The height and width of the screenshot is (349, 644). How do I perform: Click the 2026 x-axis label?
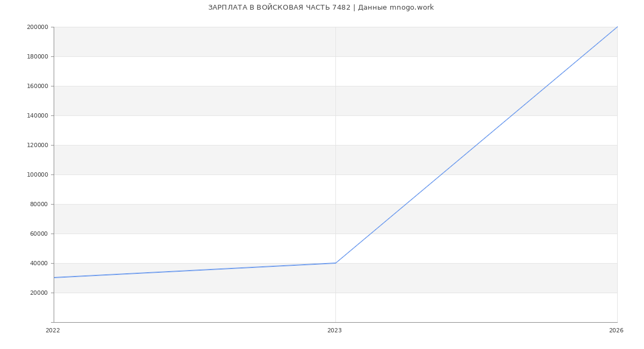pos(616,331)
